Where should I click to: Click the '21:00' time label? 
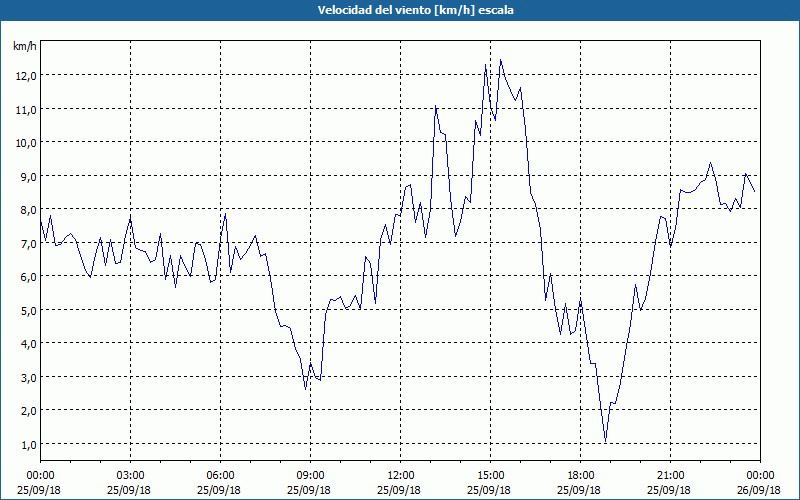click(x=670, y=476)
